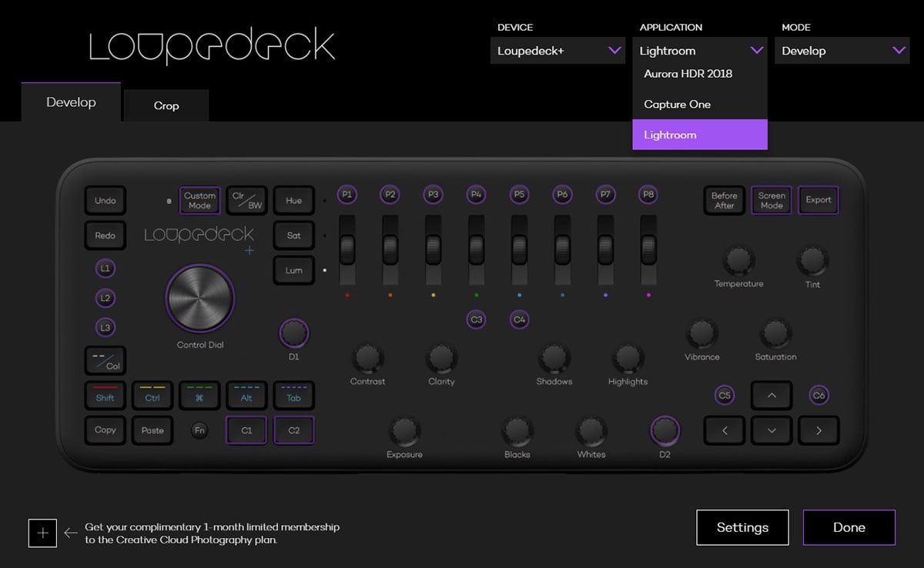Click the Ctrl modifier key
The width and height of the screenshot is (924, 568).
tap(152, 396)
